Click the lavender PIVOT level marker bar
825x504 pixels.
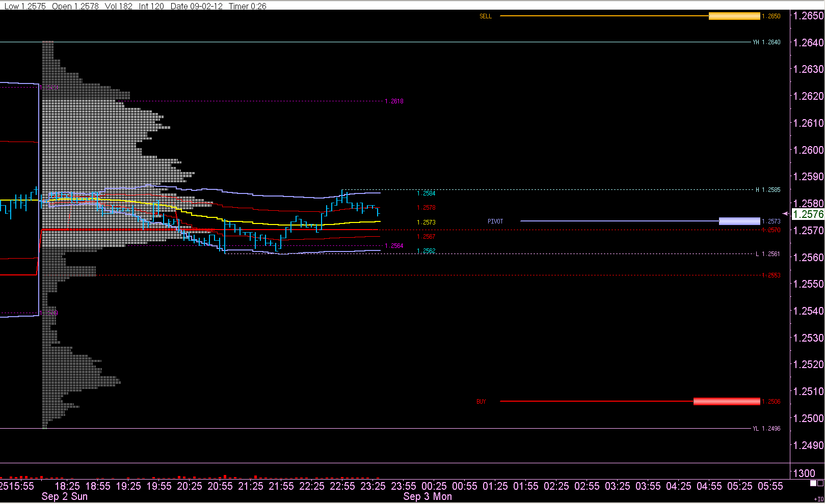[739, 221]
